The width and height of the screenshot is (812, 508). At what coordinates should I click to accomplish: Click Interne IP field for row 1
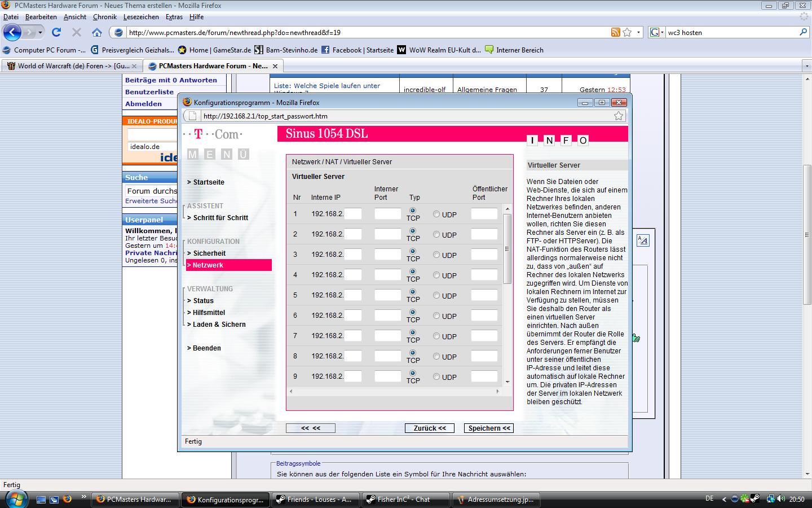click(x=353, y=214)
